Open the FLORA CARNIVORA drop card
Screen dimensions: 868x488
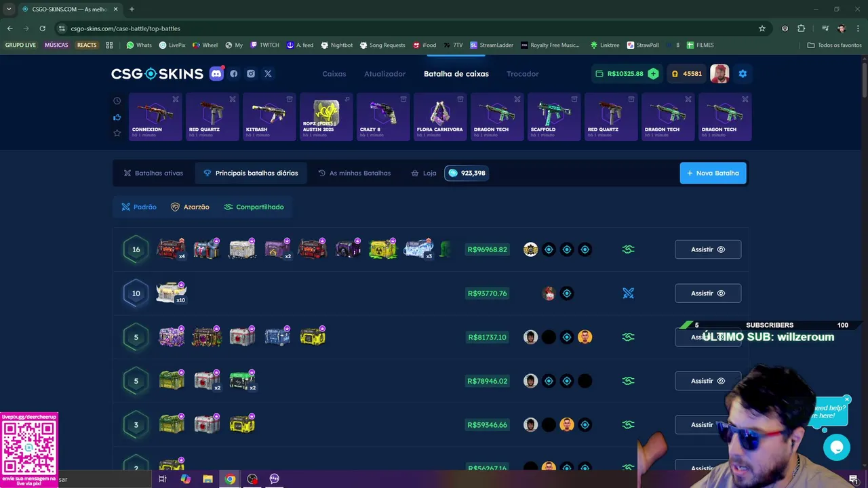coord(440,117)
